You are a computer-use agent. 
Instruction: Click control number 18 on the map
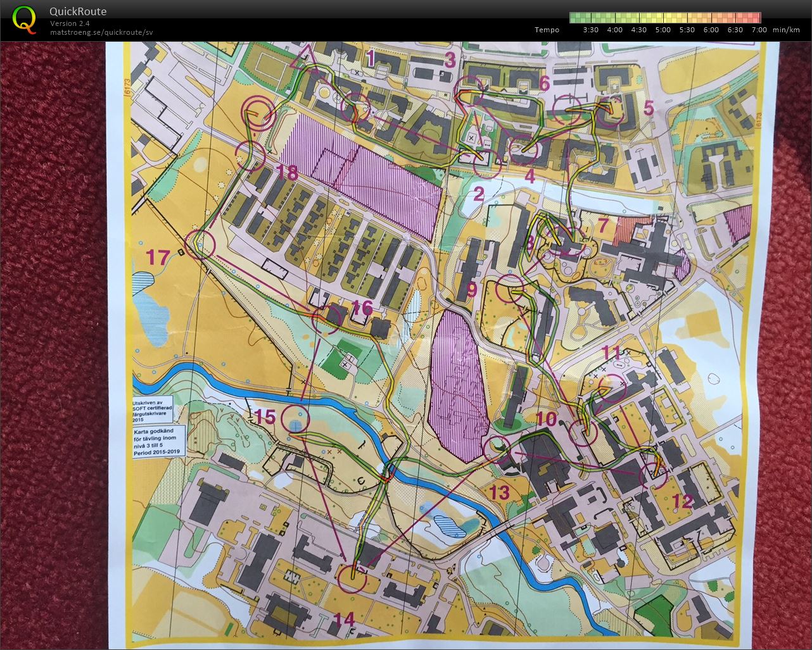tap(286, 172)
